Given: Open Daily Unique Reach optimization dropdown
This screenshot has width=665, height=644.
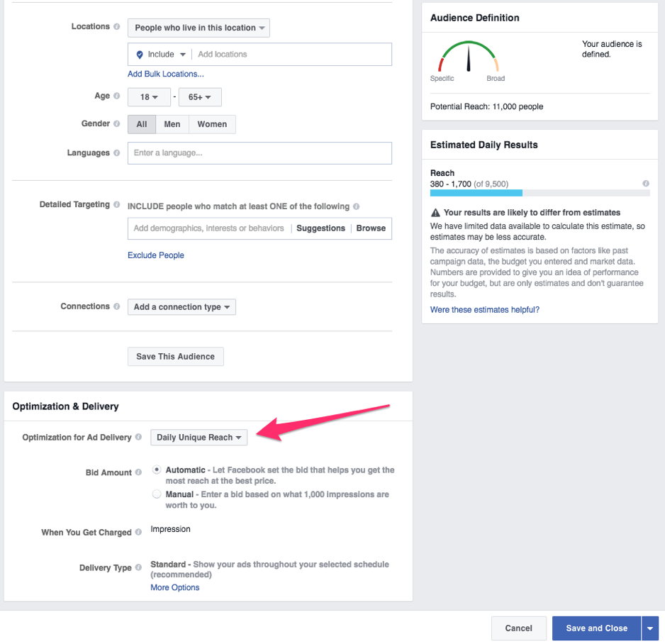Looking at the screenshot, I should coord(199,438).
